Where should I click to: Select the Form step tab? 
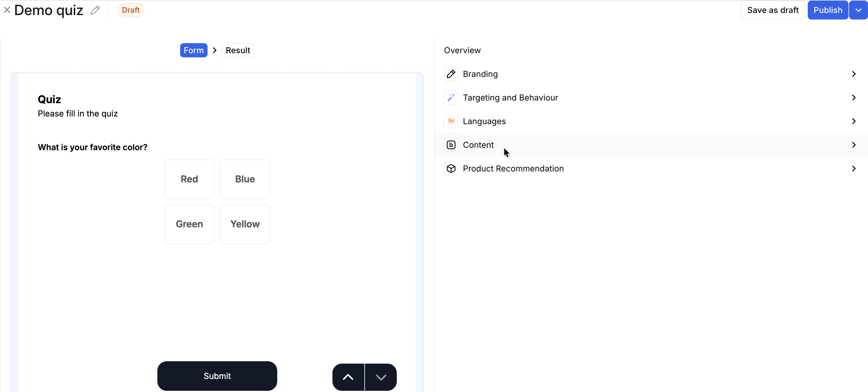point(193,50)
